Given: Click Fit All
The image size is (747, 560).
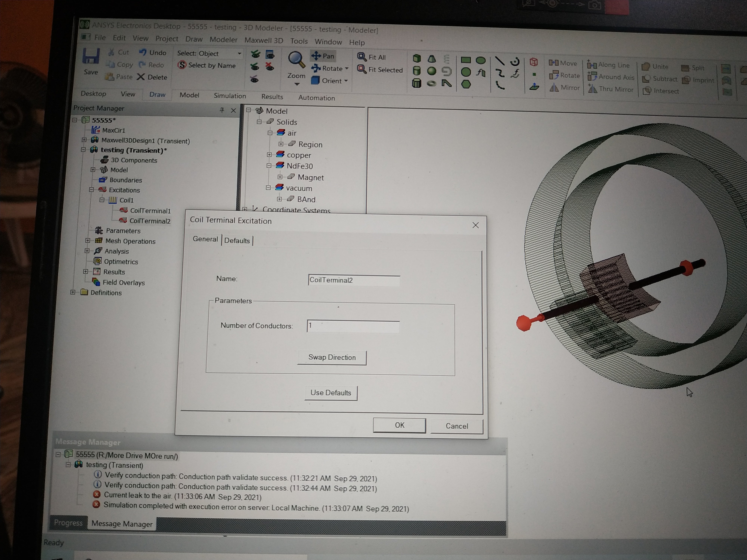Looking at the screenshot, I should pyautogui.click(x=371, y=57).
